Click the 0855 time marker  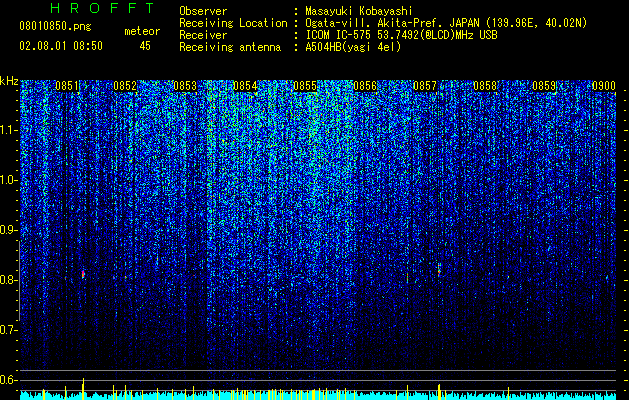tap(305, 86)
